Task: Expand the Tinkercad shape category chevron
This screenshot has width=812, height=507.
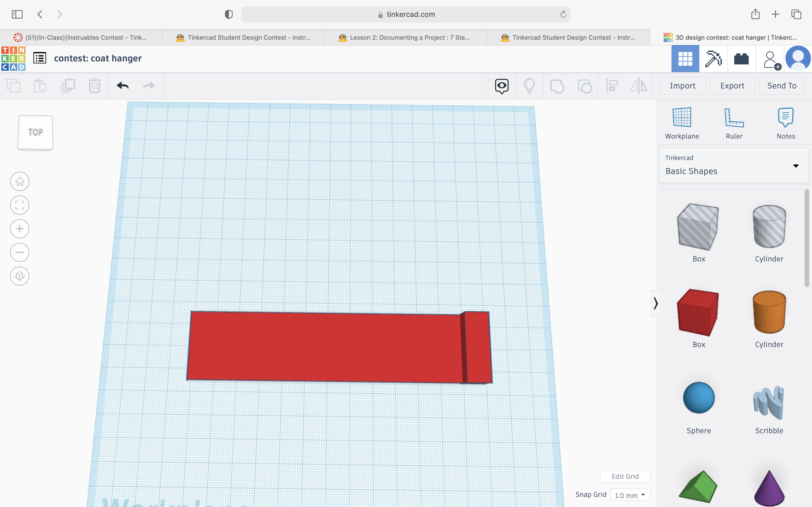Action: coord(796,165)
